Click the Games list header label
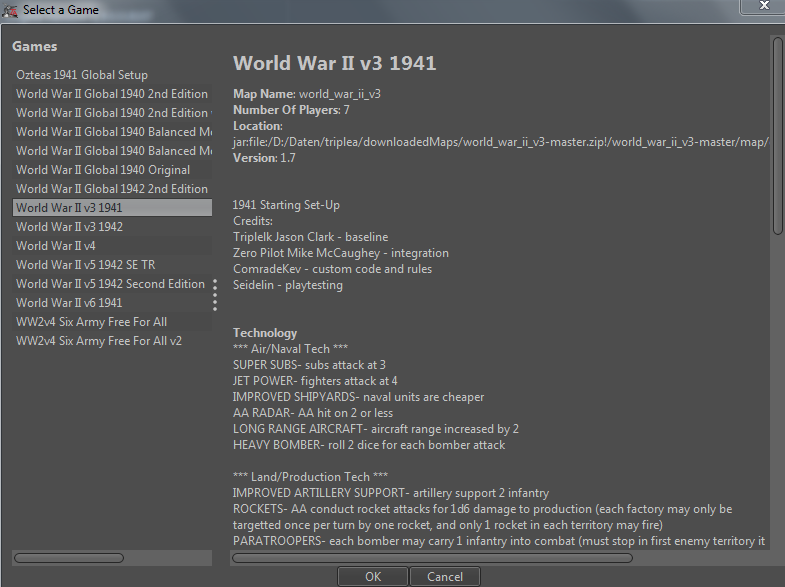Screen dimensions: 785x587 pos(35,47)
